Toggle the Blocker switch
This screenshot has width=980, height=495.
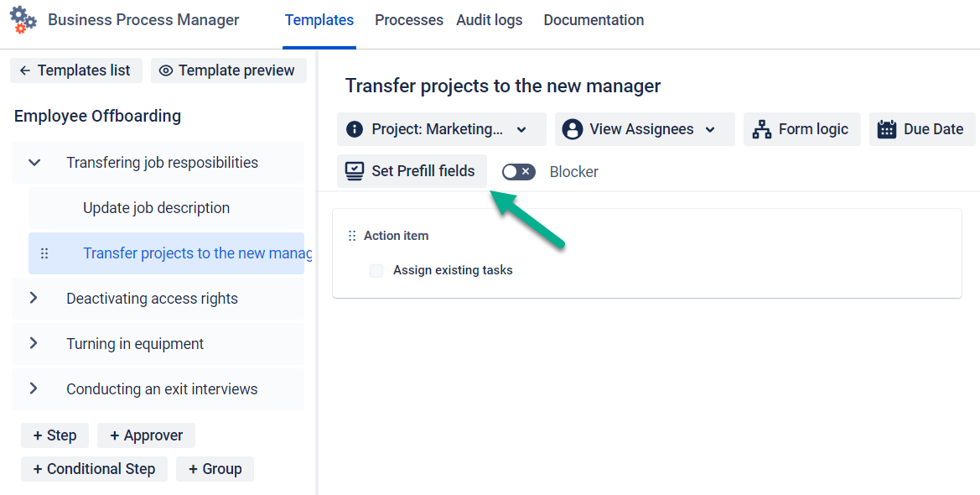pyautogui.click(x=518, y=172)
